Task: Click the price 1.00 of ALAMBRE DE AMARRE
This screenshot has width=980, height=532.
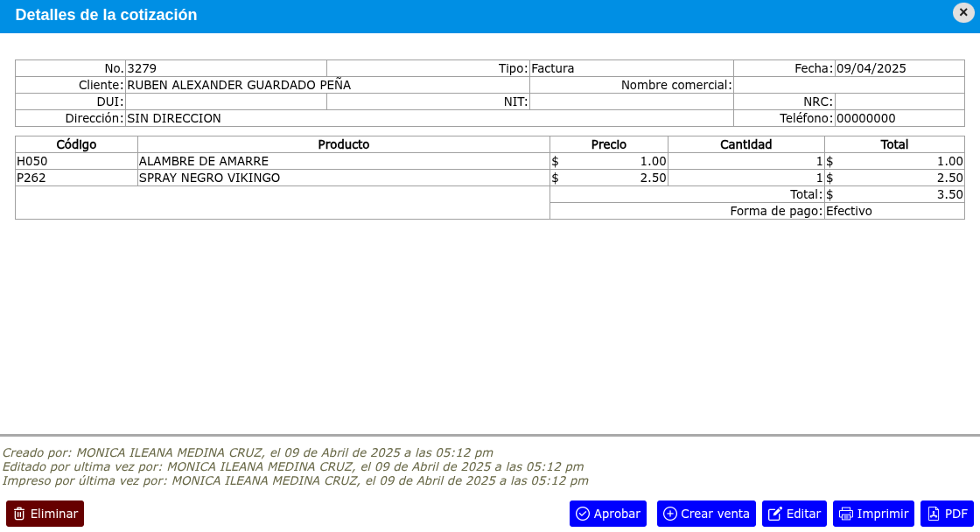Action: click(x=653, y=161)
